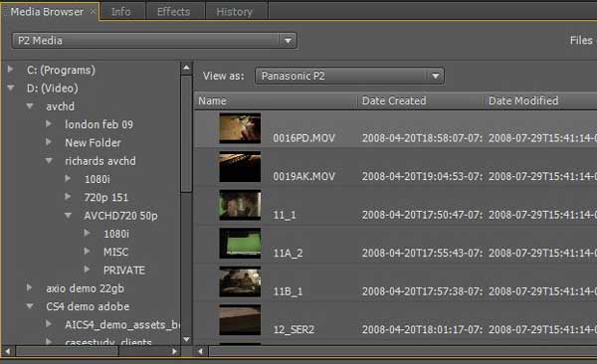597x364 pixels.
Task: Click the folder tree scroll left arrow
Action: point(8,351)
